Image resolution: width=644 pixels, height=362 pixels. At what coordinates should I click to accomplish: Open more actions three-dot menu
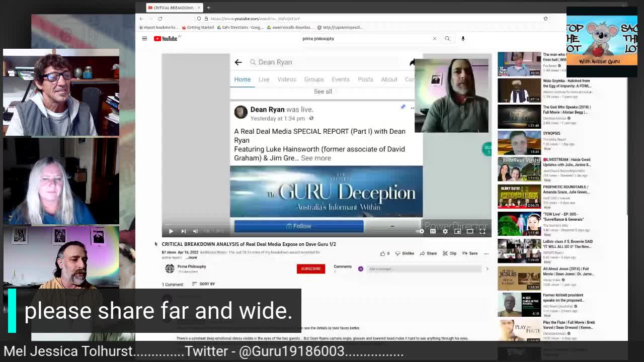pyautogui.click(x=486, y=253)
